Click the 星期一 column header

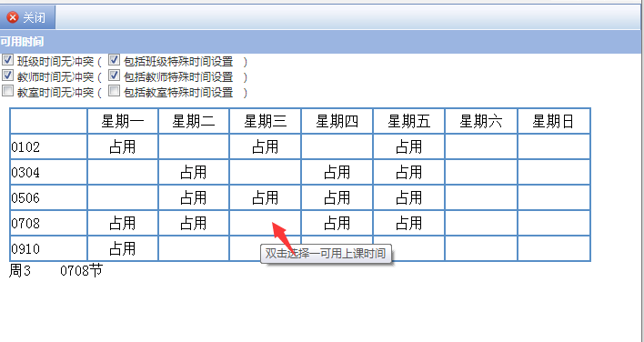point(123,121)
